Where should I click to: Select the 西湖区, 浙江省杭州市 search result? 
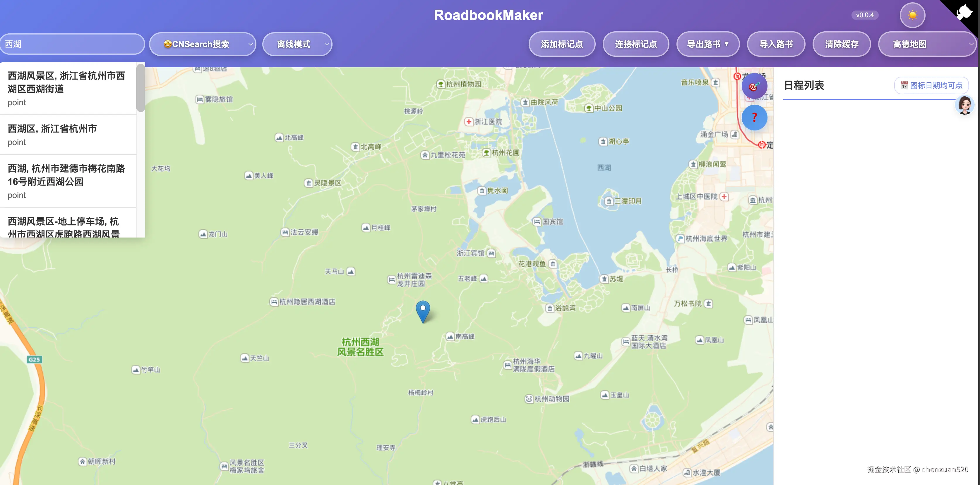coord(68,135)
